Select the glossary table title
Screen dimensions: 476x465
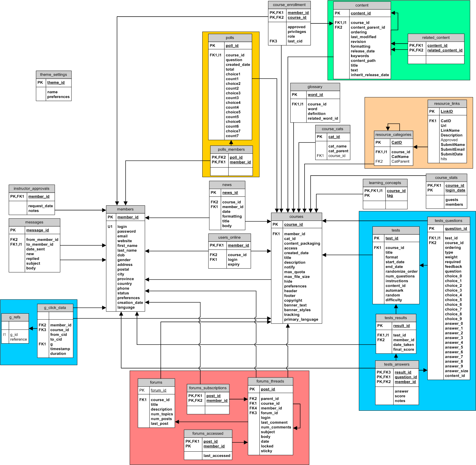pyautogui.click(x=315, y=87)
